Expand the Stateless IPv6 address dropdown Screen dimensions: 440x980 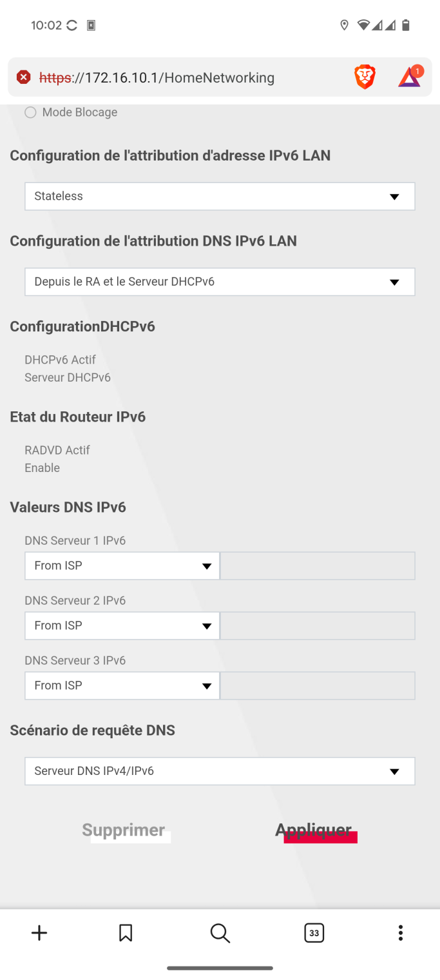tap(220, 196)
